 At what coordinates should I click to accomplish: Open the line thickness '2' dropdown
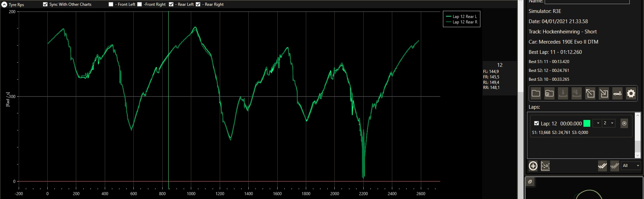tap(608, 123)
